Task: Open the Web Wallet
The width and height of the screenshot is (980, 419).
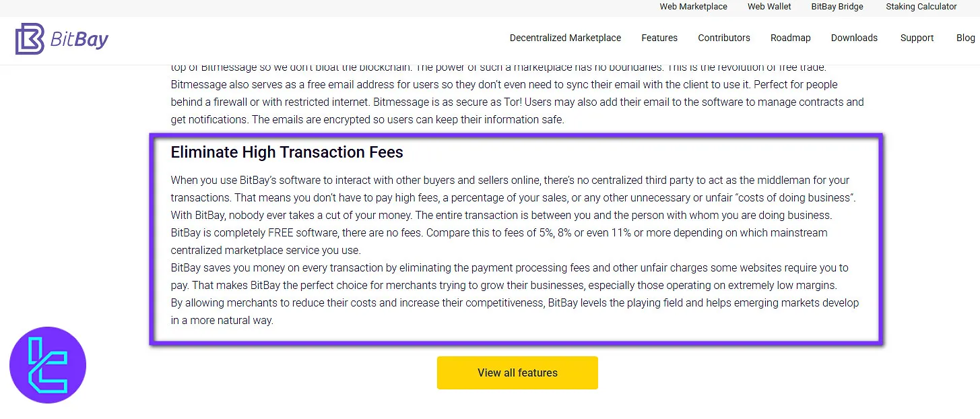Action: point(769,7)
